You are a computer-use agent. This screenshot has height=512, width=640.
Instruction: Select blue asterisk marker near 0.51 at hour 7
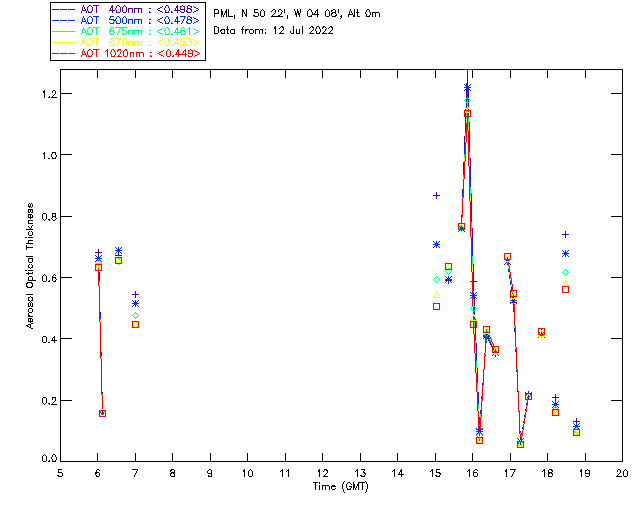click(136, 304)
